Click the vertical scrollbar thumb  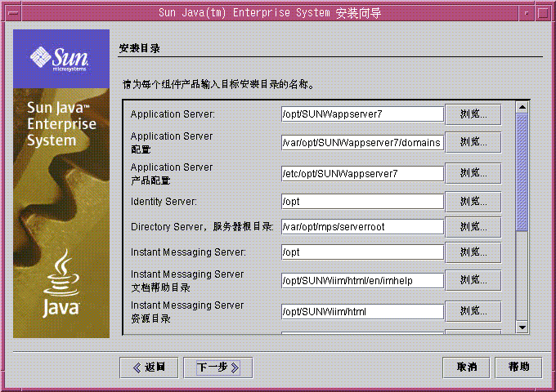tap(522, 172)
